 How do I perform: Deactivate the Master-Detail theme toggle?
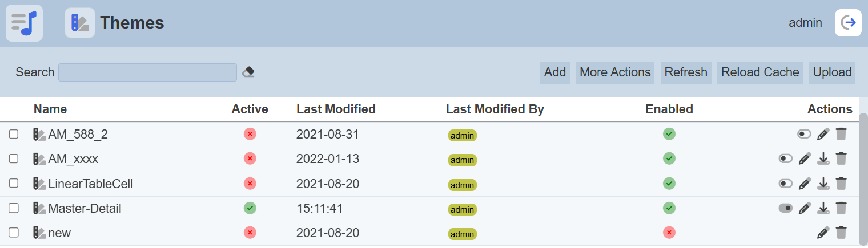(x=786, y=208)
